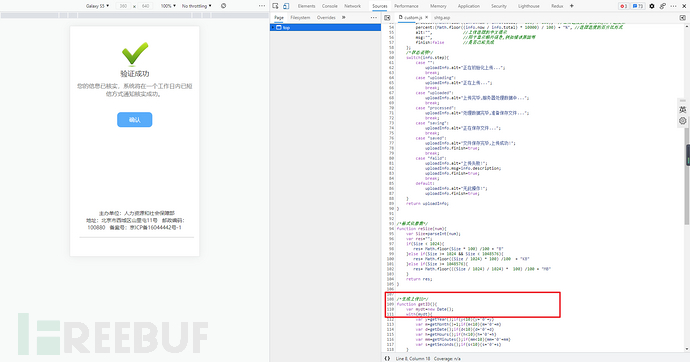Toggle the device emulation toolbar icon
This screenshot has height=362, width=690.
coord(286,6)
